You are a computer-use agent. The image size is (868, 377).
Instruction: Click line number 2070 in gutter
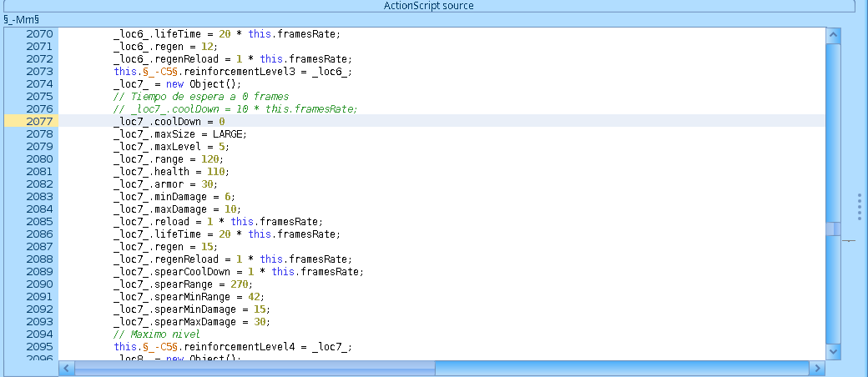[x=39, y=33]
